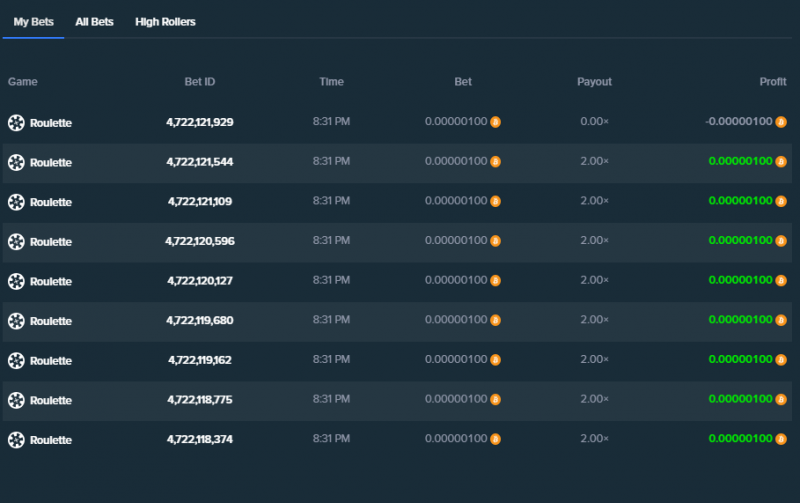
Task: Select the 0.00× payout value
Action: click(594, 121)
